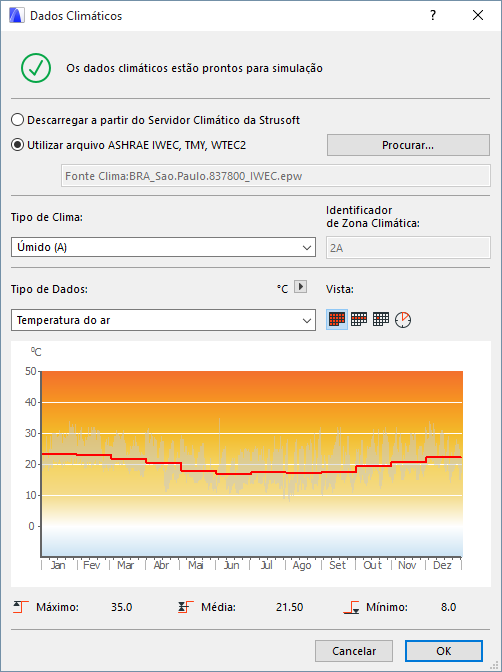Click the ready-for-simulation status message

pyautogui.click(x=194, y=68)
